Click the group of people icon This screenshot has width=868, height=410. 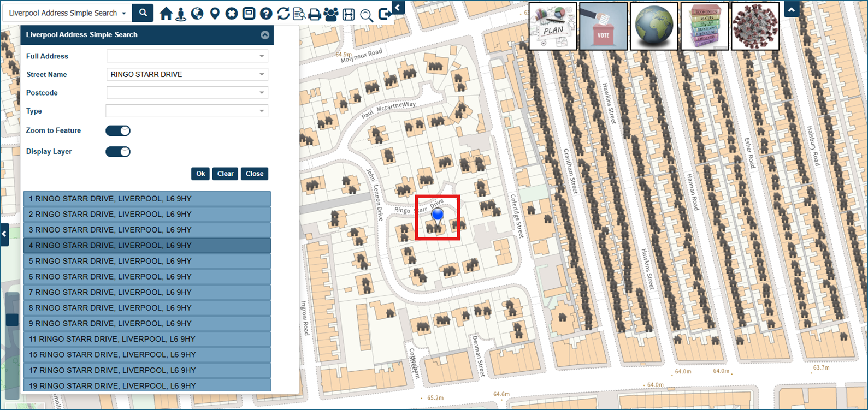tap(331, 14)
